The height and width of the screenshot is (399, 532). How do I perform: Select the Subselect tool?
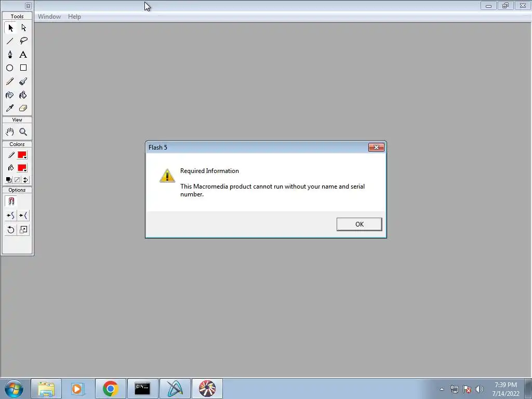coord(23,28)
